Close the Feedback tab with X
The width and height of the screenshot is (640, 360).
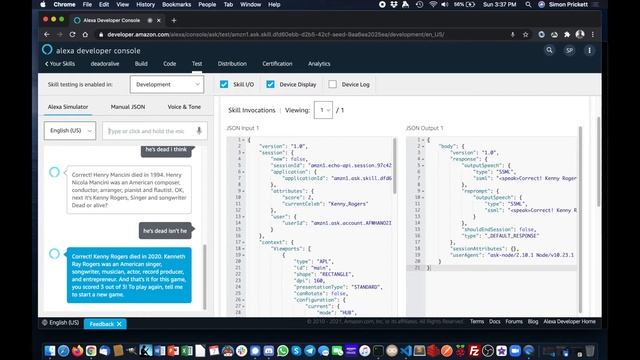click(119, 324)
